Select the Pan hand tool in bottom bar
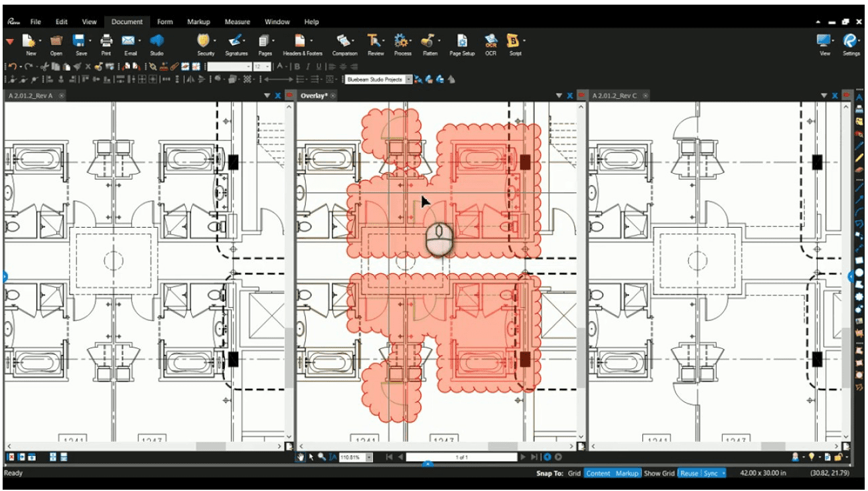Viewport: 868px width, 491px height. tap(301, 457)
